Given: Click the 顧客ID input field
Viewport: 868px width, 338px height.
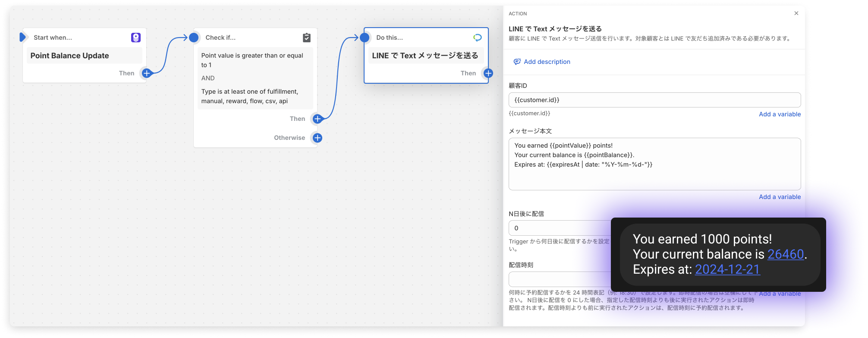Looking at the screenshot, I should tap(654, 100).
